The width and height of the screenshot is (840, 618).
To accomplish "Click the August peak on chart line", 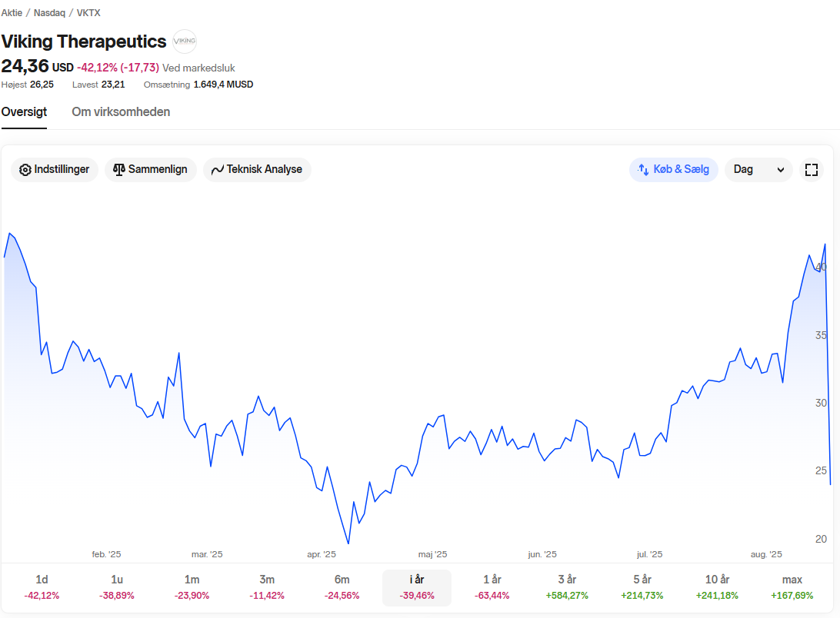I will point(825,244).
